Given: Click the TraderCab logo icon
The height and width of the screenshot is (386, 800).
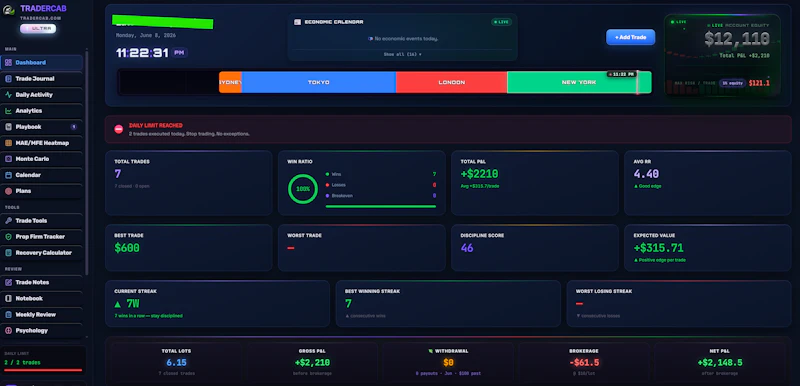Looking at the screenshot, I should coord(9,10).
